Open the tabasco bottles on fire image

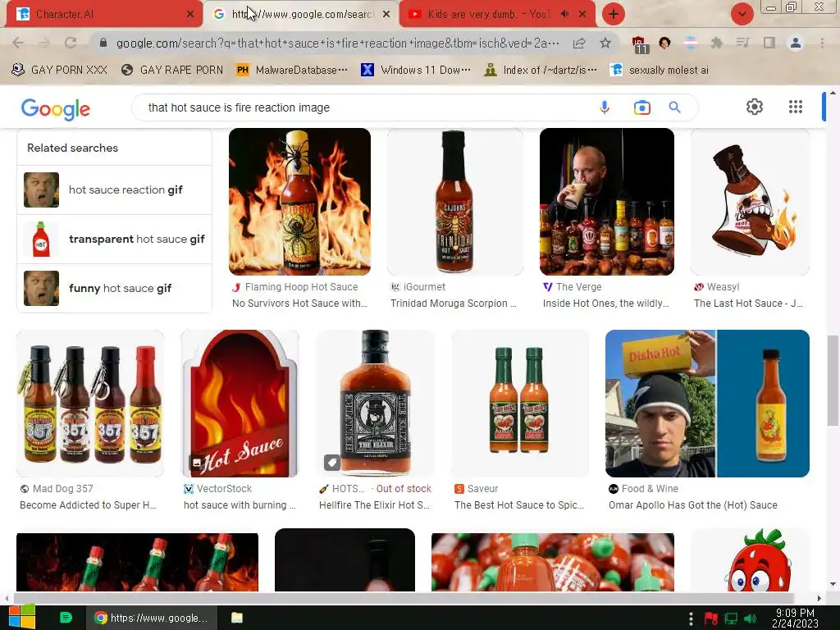click(137, 562)
